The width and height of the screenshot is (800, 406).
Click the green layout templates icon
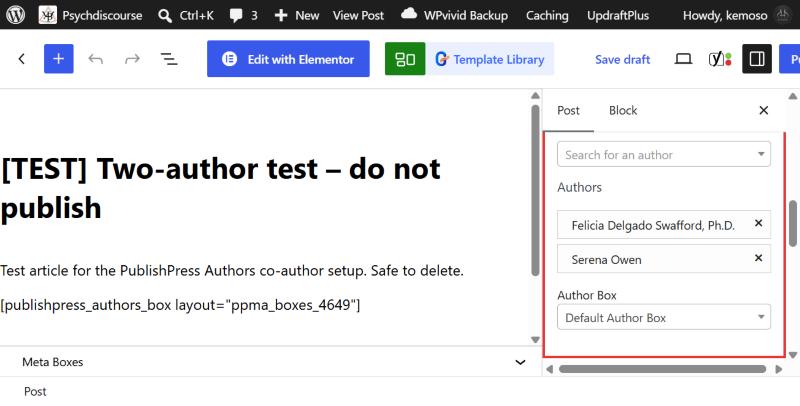pos(405,59)
